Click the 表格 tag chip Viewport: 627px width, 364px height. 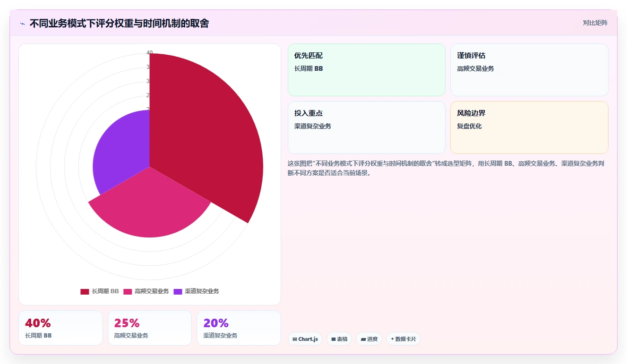(x=339, y=339)
